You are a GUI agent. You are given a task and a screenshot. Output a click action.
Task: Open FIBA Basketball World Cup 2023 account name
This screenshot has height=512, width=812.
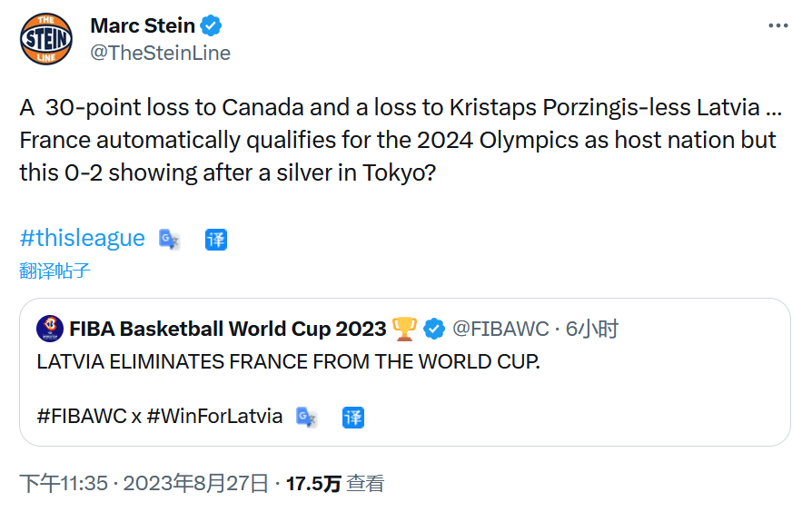[228, 328]
